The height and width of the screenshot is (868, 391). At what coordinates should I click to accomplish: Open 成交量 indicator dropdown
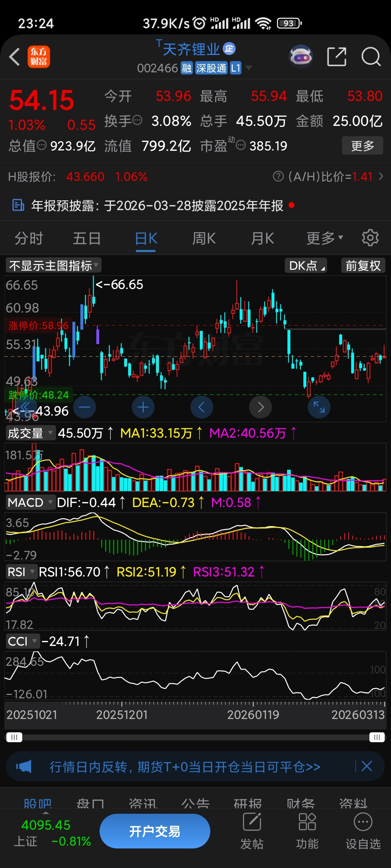click(30, 433)
